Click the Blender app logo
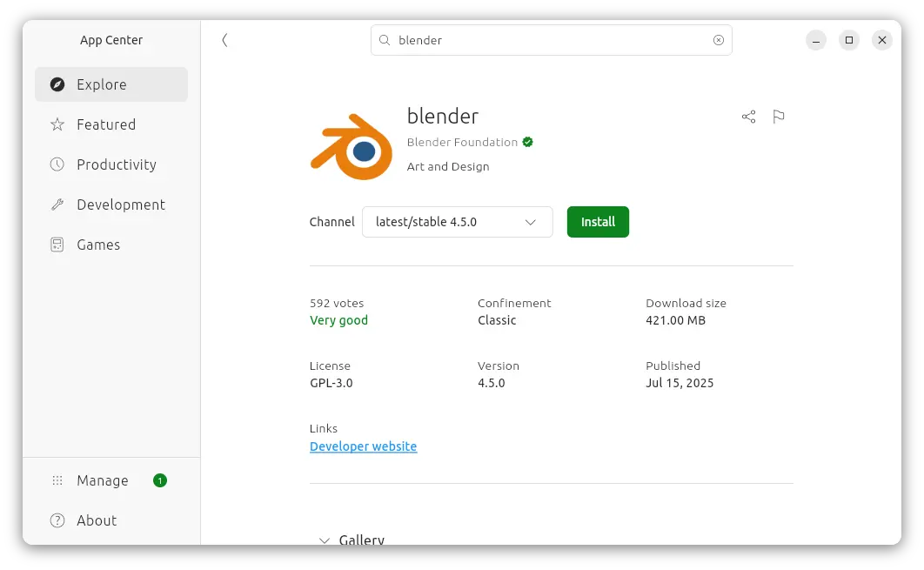This screenshot has width=924, height=570. click(x=352, y=147)
